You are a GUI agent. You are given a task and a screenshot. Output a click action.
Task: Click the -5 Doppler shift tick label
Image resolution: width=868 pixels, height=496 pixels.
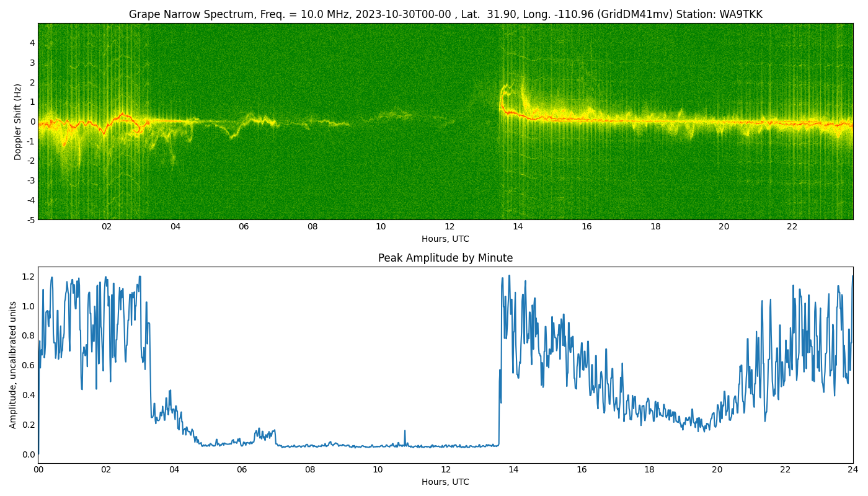coord(30,219)
